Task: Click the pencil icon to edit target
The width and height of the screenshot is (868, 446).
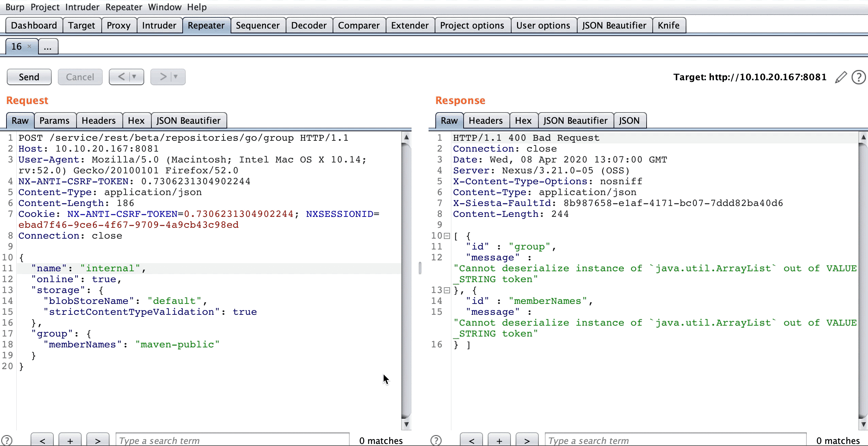Action: click(x=841, y=77)
